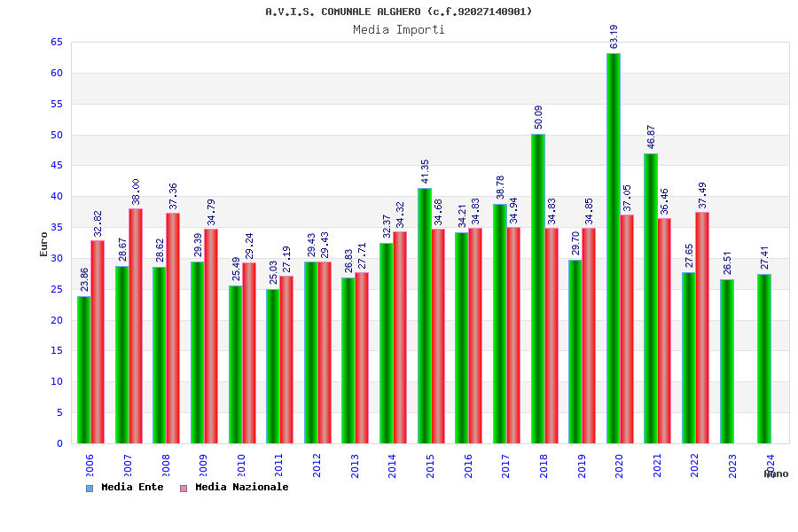The image size is (798, 532).
Task: Click the 2006 green bar labeled 23.86
Action: tap(84, 370)
